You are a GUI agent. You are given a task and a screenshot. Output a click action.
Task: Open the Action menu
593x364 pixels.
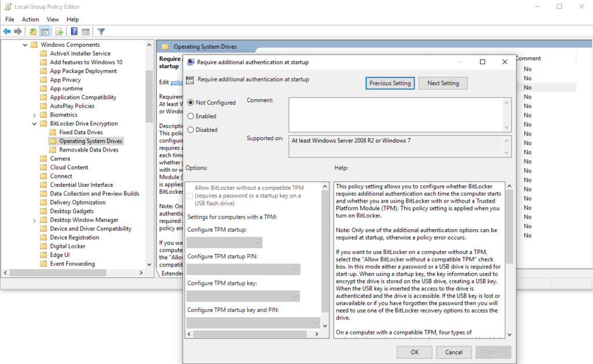[x=30, y=19]
